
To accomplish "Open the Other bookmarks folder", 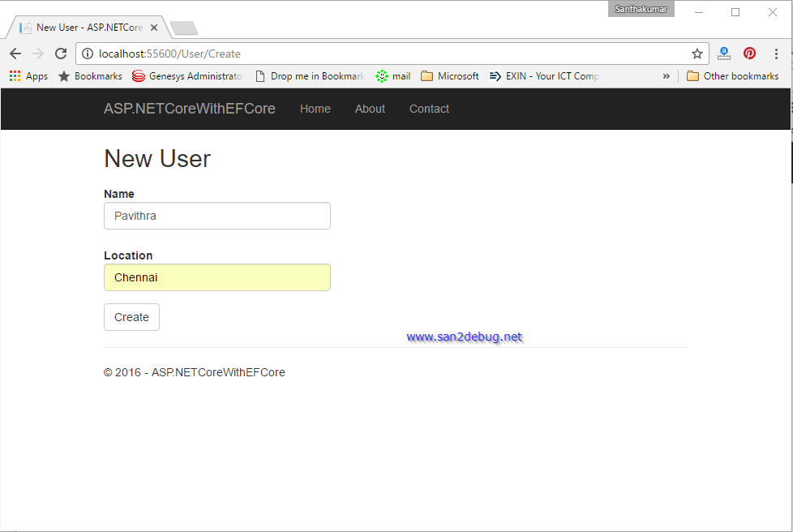I will 732,75.
